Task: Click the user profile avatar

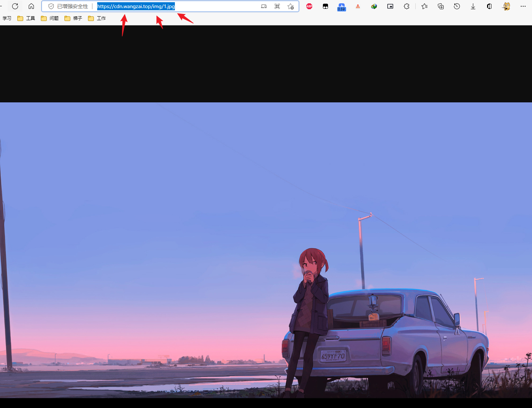Action: point(507,6)
